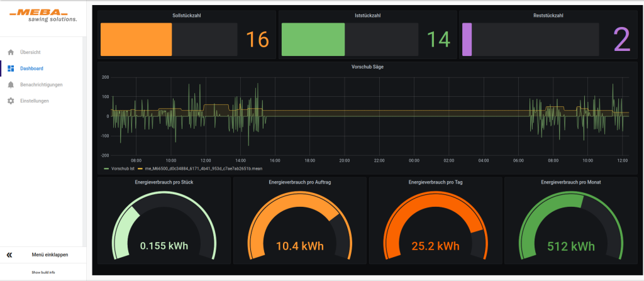
Task: Open the Sollstückzahl panel title dropdown
Action: pos(187,14)
